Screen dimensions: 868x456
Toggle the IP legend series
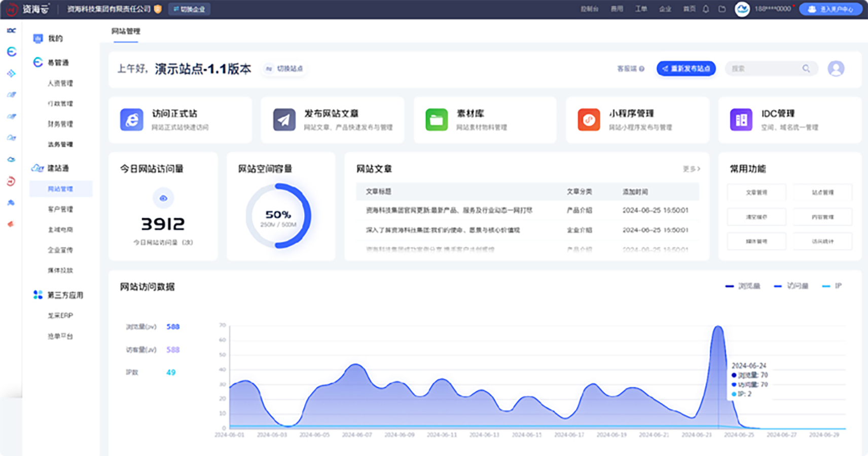[x=832, y=286]
